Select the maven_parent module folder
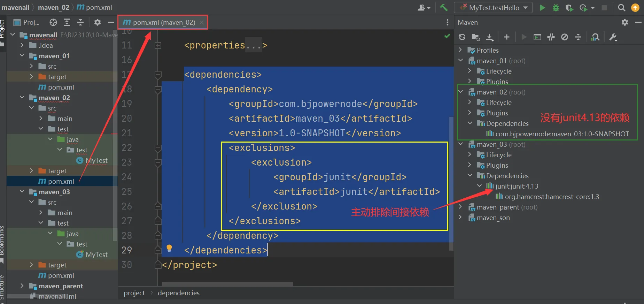The width and height of the screenshot is (644, 304). tap(61, 286)
